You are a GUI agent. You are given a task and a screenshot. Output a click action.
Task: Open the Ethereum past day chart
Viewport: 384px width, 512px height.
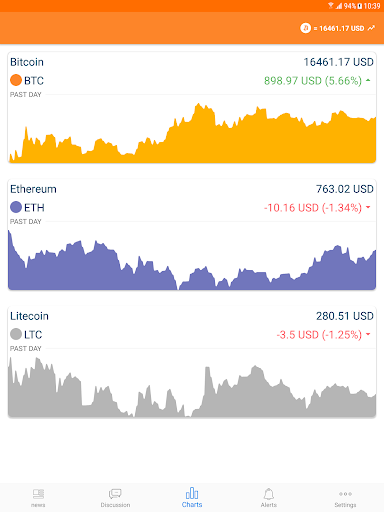pos(192,260)
